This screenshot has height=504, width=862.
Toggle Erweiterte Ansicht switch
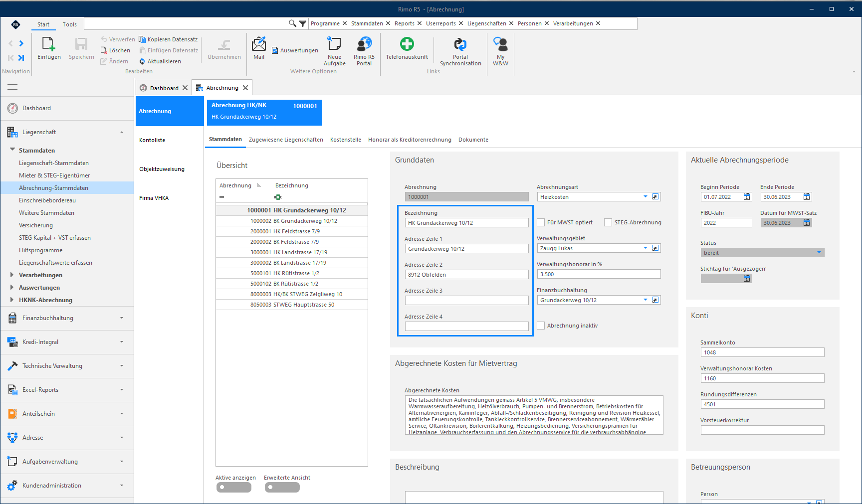point(282,487)
